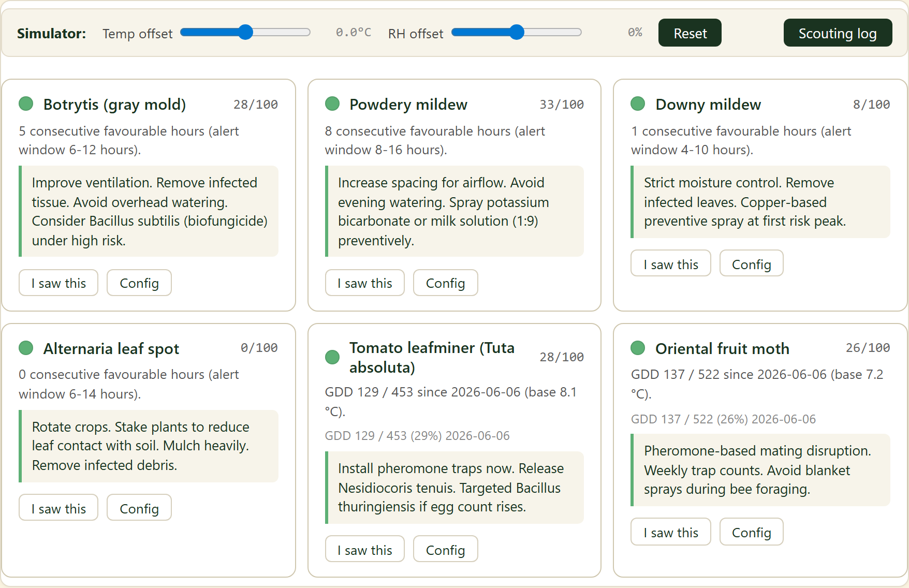Click the 0% RH offset value
Viewport: 909px width, 588px height.
(635, 33)
